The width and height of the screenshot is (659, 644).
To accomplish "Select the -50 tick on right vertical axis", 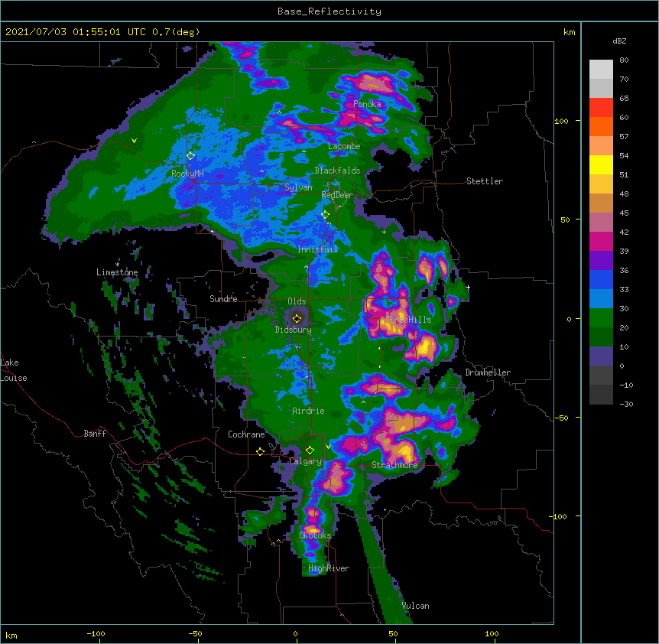I will pos(561,418).
